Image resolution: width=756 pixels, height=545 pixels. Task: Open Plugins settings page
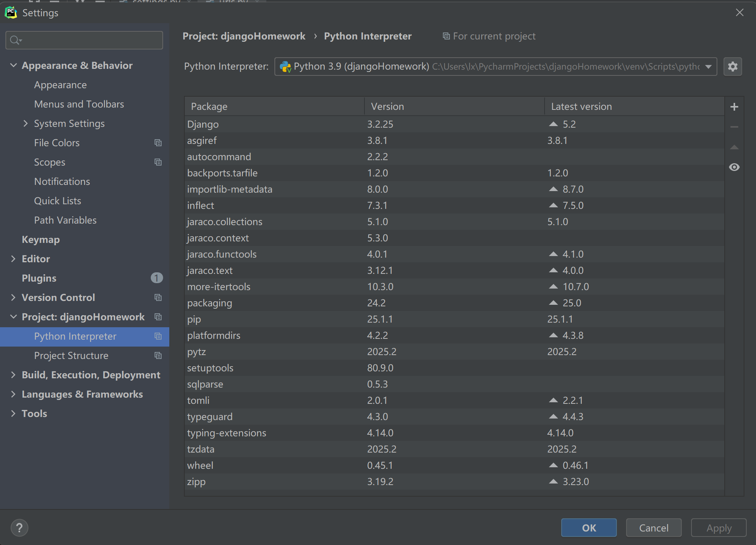tap(39, 278)
